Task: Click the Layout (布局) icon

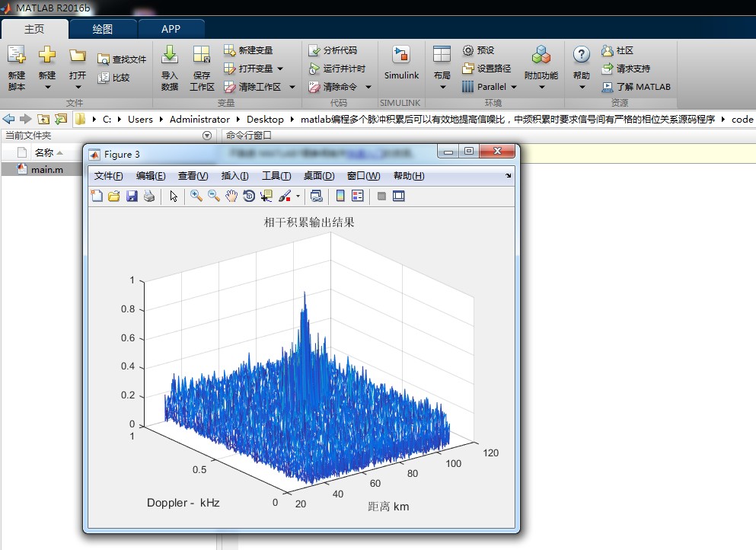Action: [442, 54]
